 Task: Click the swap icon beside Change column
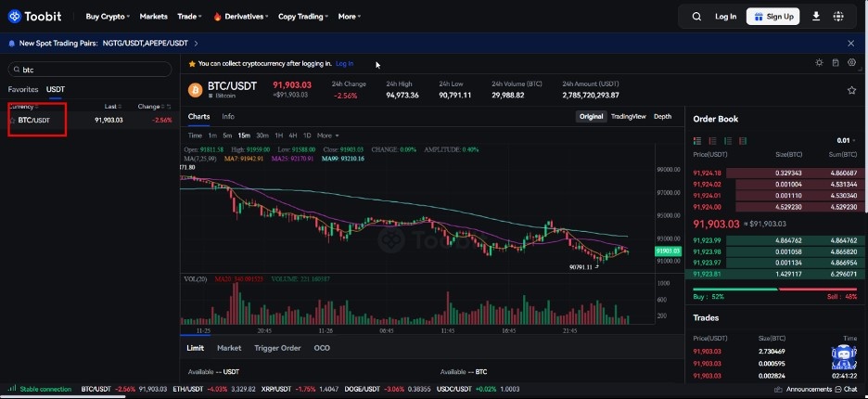pyautogui.click(x=169, y=107)
